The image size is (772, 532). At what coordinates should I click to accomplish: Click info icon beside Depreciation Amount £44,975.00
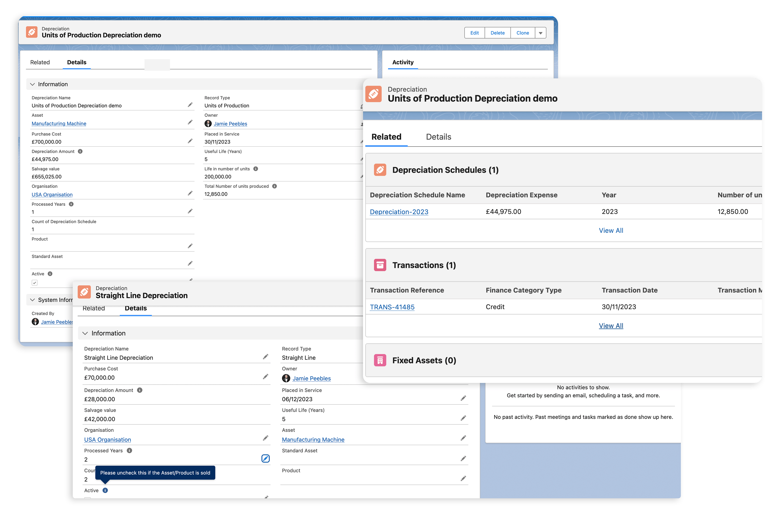(x=80, y=151)
